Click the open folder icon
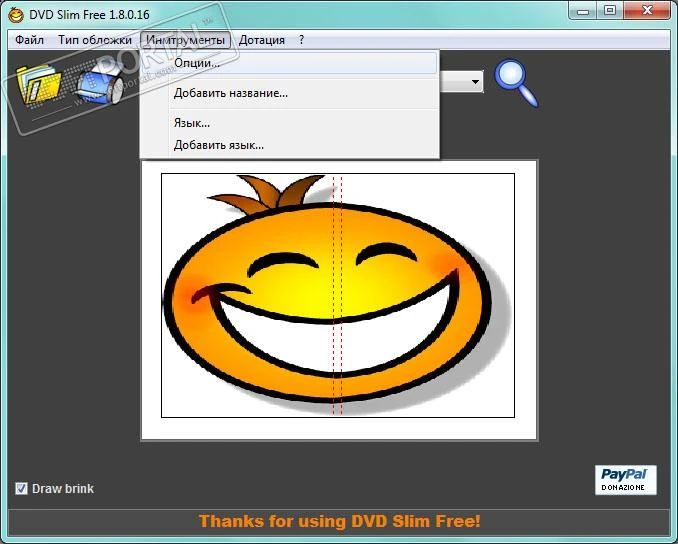 40,84
